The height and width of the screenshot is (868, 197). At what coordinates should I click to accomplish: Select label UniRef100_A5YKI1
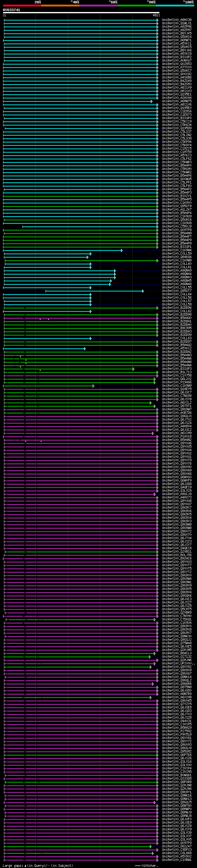[x=177, y=43]
